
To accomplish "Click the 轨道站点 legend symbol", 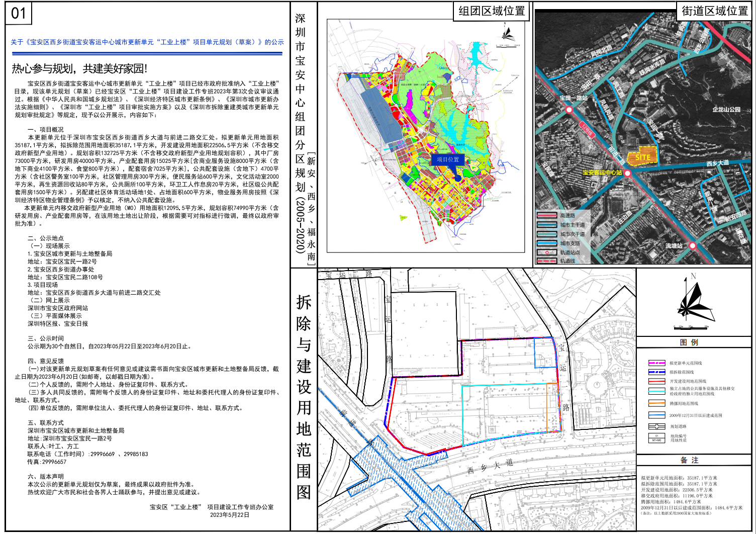I will (x=547, y=252).
